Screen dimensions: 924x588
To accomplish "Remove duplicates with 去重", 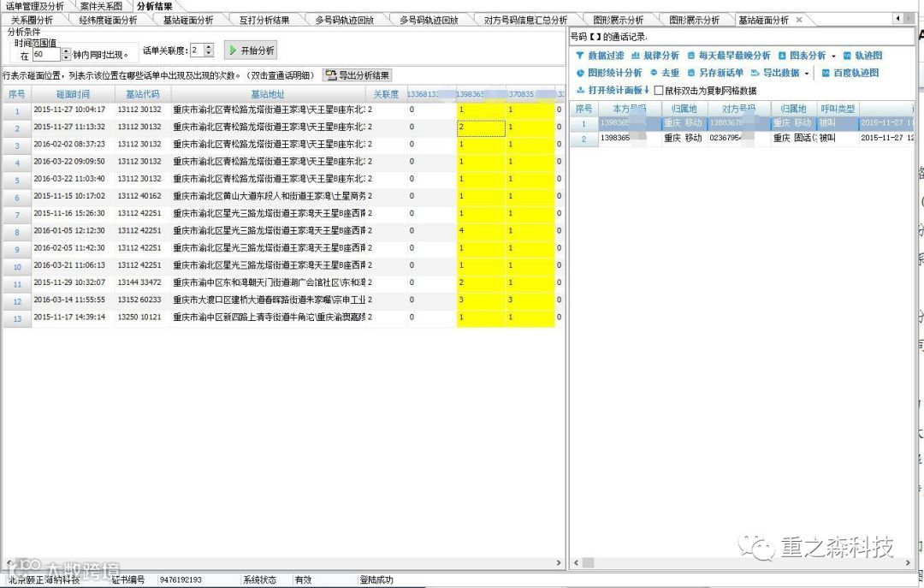I will pos(665,73).
